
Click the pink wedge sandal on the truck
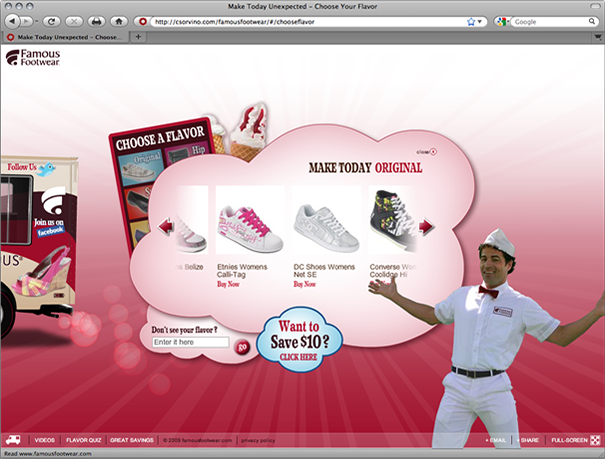pos(41,272)
